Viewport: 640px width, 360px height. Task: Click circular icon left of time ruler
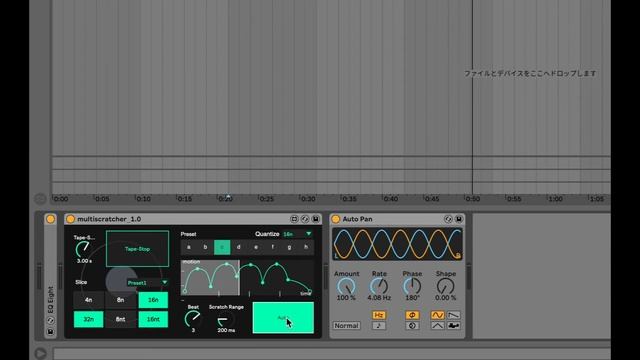pyautogui.click(x=40, y=199)
